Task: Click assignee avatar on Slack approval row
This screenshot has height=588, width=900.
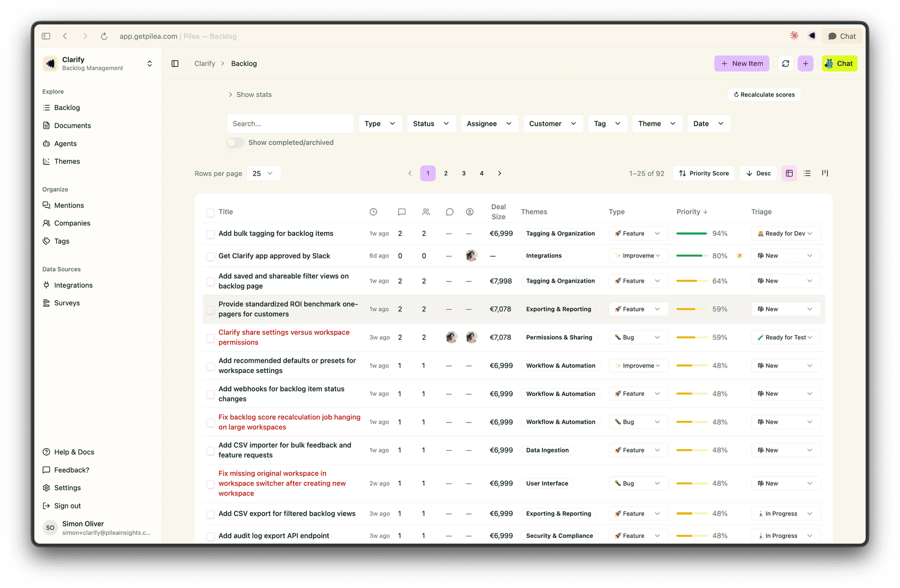Action: 472,255
